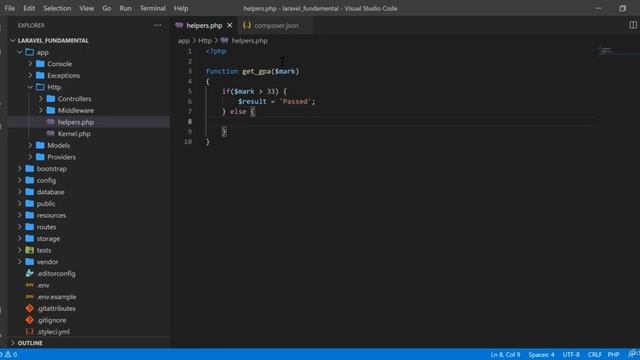Open the View menu
This screenshot has height=360, width=640.
87,8
